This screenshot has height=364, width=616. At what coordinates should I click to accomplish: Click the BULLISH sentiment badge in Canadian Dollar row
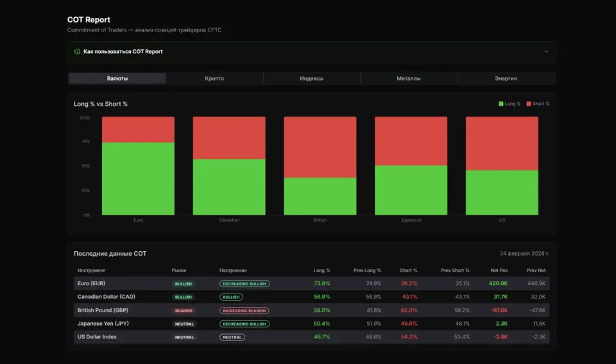[231, 297]
